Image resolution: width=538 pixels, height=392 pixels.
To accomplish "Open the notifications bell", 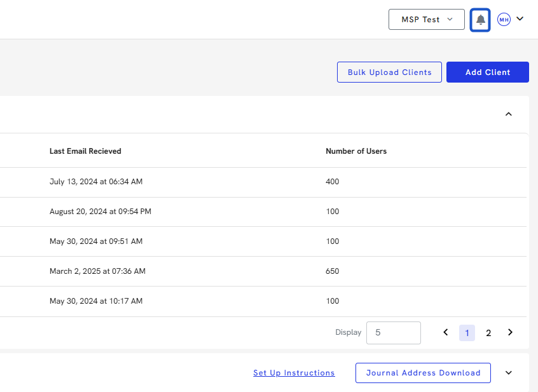I will click(480, 20).
